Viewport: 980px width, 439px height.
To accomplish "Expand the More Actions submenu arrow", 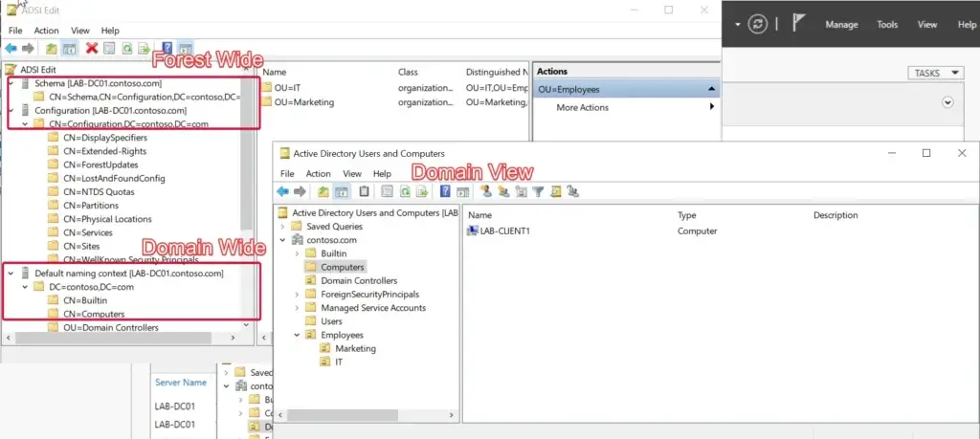I will (x=711, y=107).
